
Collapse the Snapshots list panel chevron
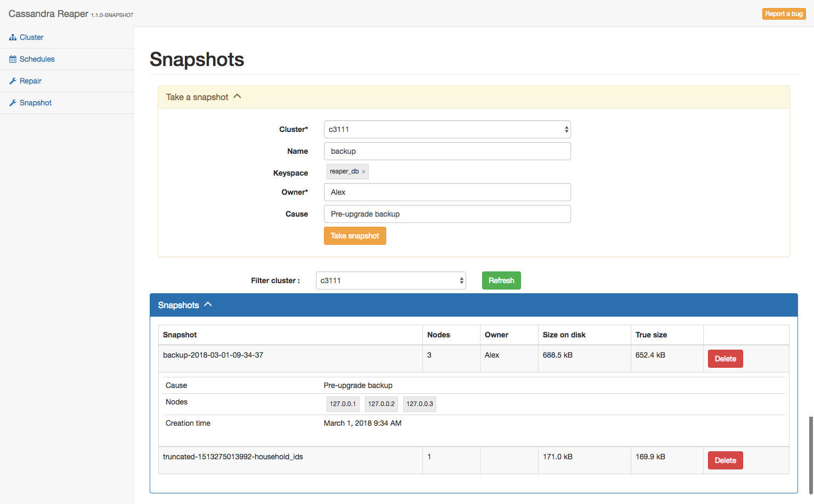208,304
